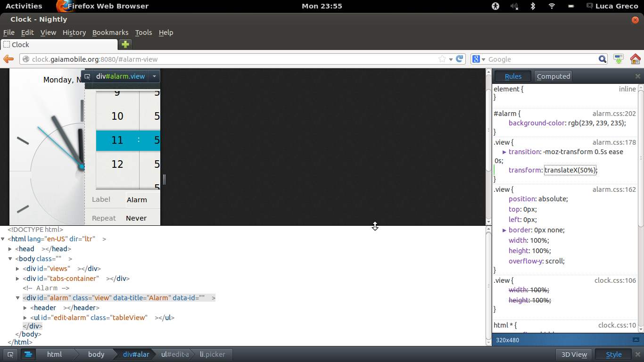The image size is (644, 362).
Task: Open the Bookmarks menu
Action: [110, 33]
